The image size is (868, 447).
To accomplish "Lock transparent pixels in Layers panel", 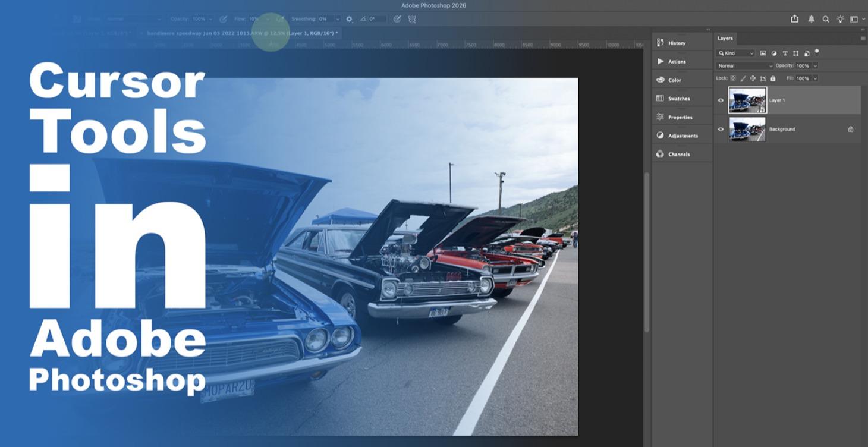I will [733, 78].
